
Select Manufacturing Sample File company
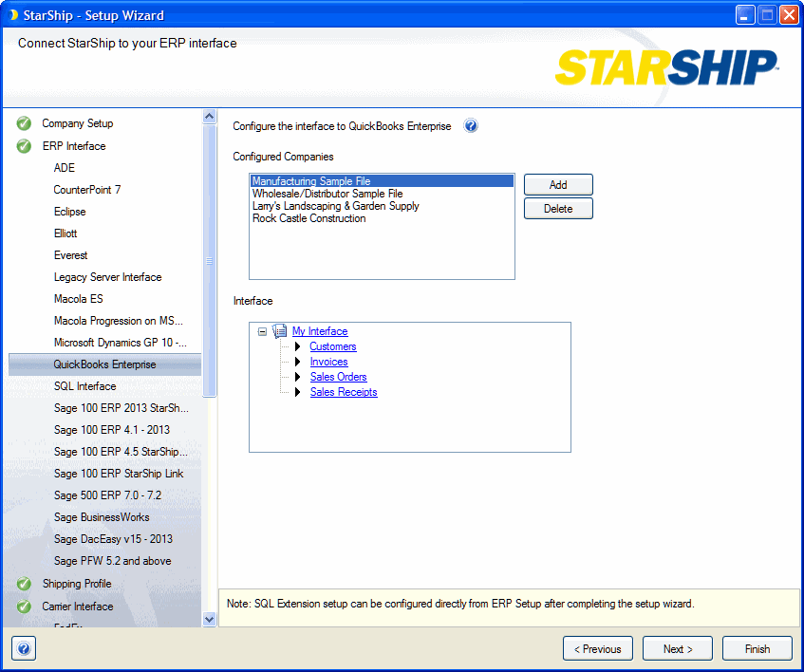click(382, 181)
